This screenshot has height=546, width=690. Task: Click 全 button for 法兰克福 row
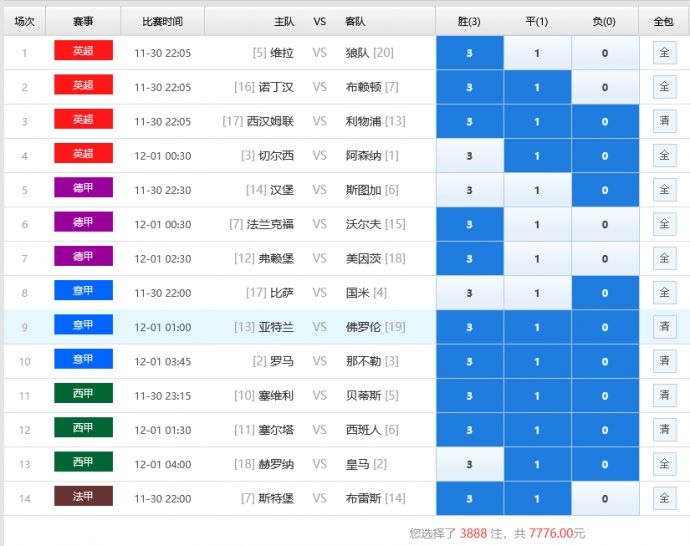pyautogui.click(x=664, y=224)
